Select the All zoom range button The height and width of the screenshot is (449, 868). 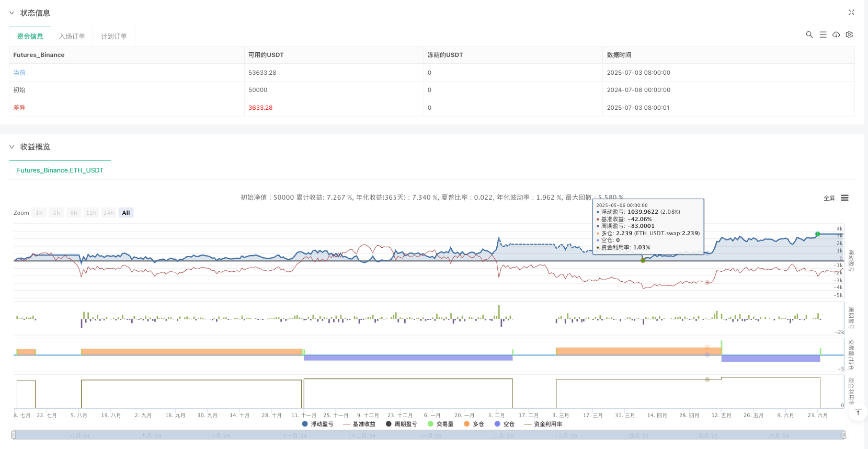[x=125, y=213]
